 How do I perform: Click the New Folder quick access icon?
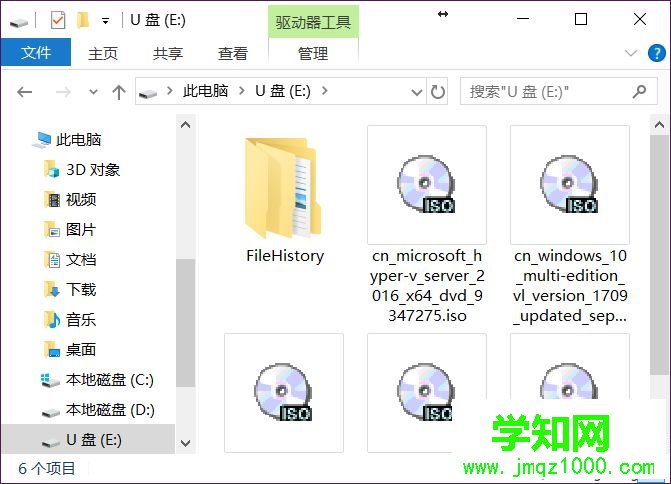tap(83, 20)
